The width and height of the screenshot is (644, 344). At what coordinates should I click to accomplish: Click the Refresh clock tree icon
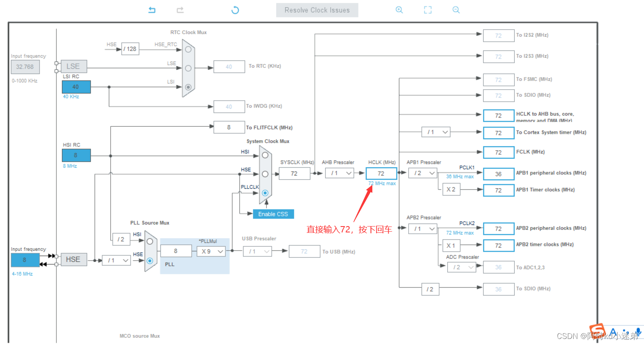click(235, 10)
